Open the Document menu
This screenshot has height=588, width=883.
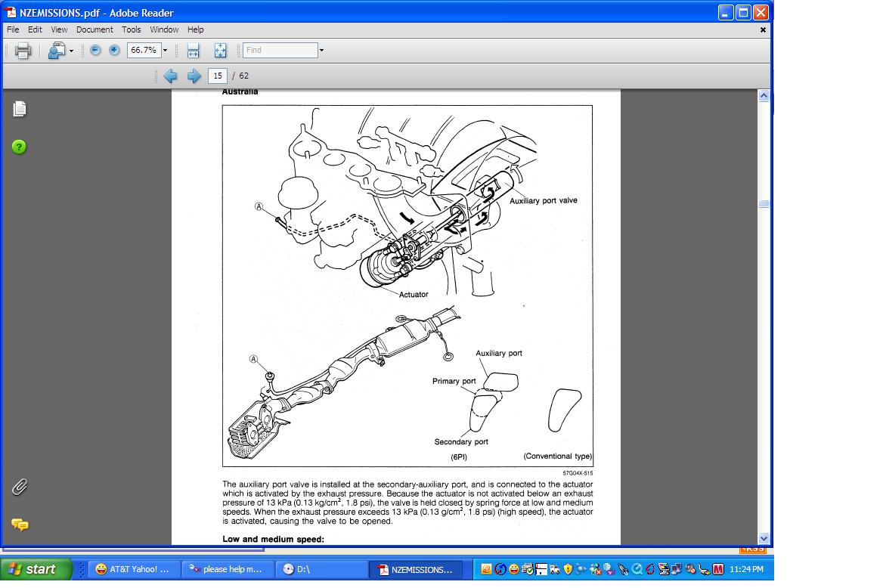click(x=94, y=29)
